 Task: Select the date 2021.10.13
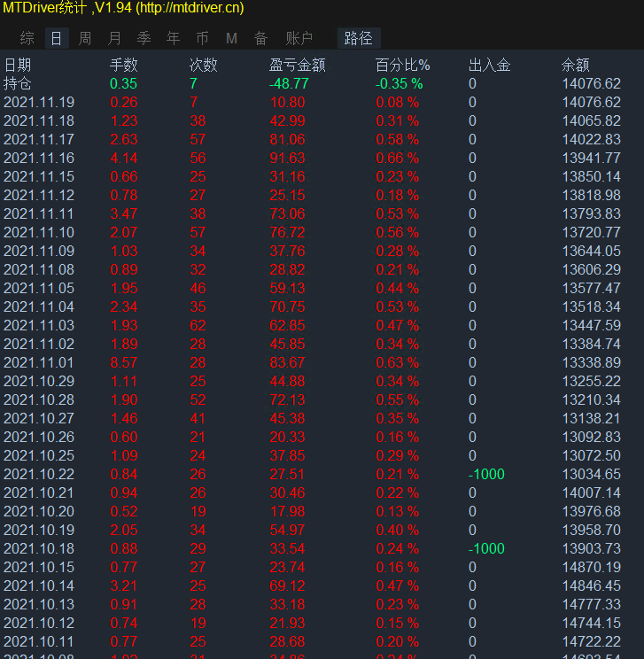click(39, 604)
